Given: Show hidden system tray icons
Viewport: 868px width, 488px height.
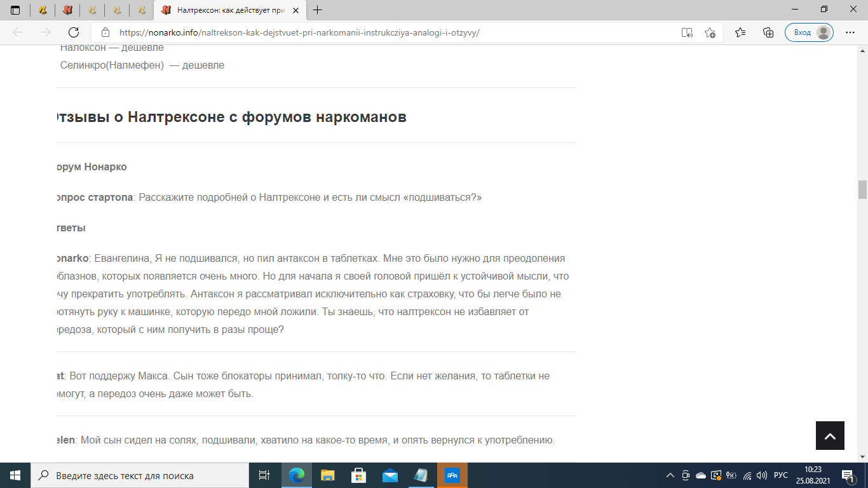Looking at the screenshot, I should [x=670, y=475].
